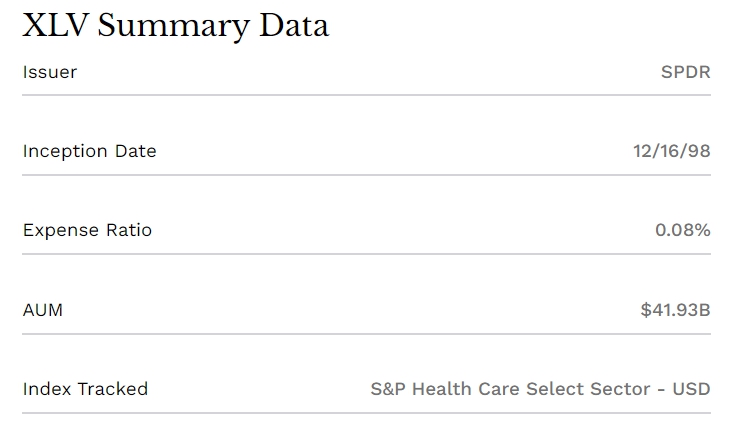Select the Issuer label
The width and height of the screenshot is (734, 426).
point(50,72)
